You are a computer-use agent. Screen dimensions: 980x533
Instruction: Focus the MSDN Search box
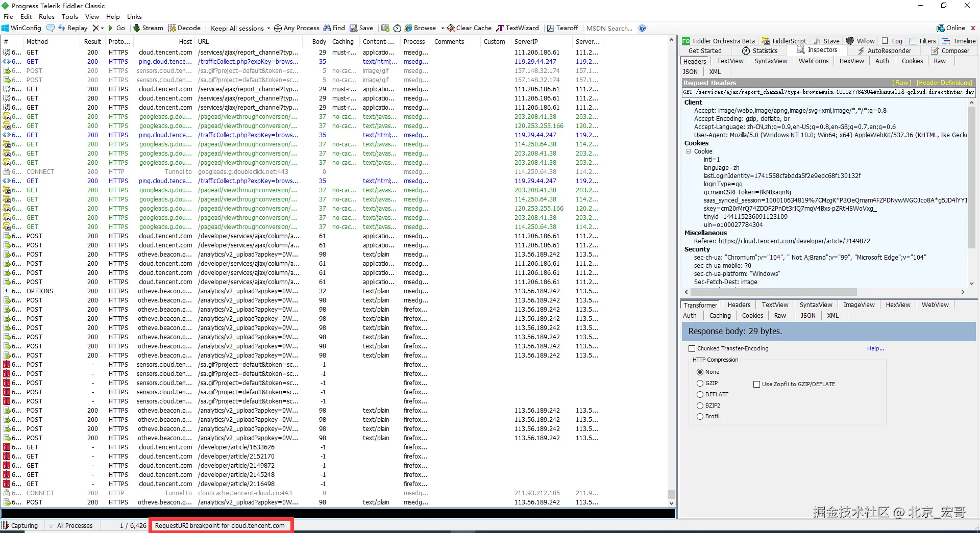(x=609, y=28)
